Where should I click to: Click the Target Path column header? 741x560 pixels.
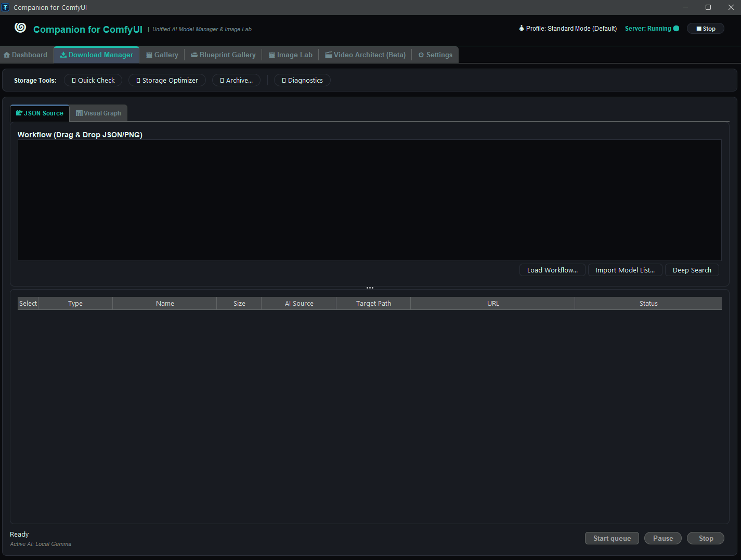click(x=373, y=303)
